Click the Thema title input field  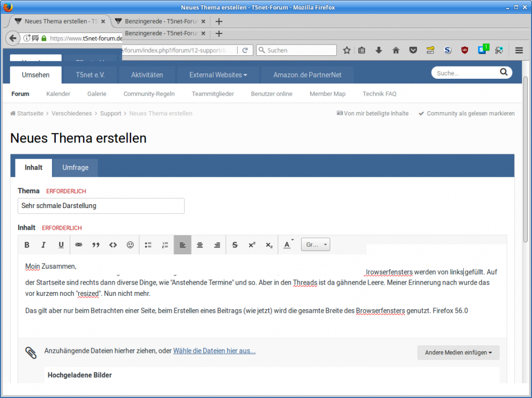[x=101, y=205]
